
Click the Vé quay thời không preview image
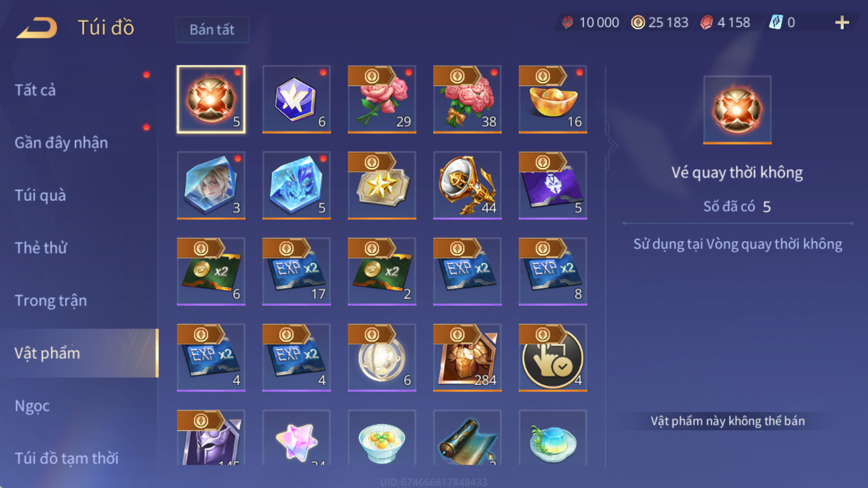click(737, 110)
